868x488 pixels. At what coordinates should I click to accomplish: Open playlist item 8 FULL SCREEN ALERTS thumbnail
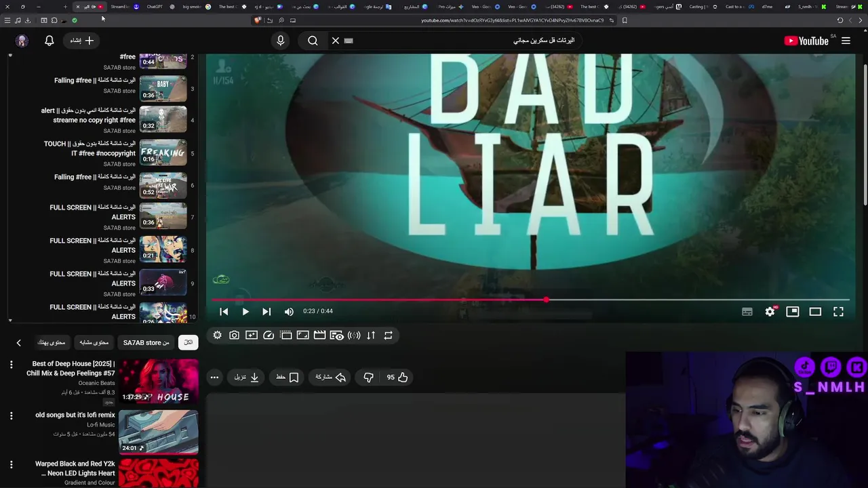pos(163,250)
